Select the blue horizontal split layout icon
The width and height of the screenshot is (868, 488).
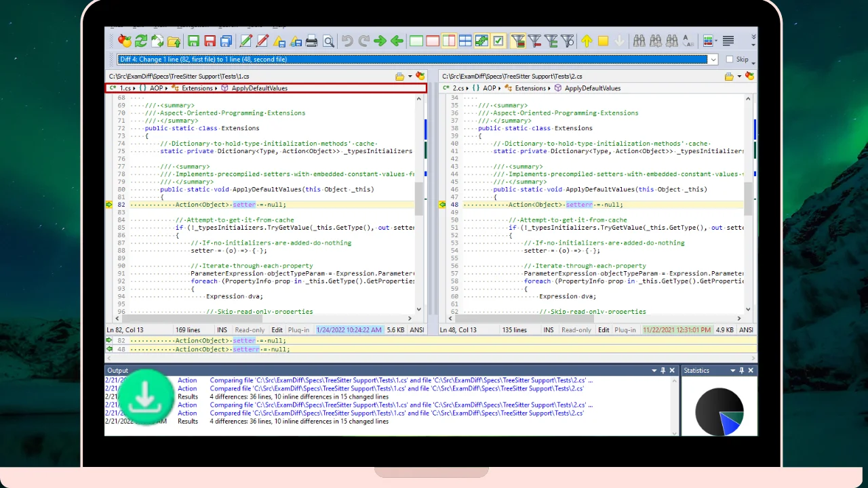point(465,41)
